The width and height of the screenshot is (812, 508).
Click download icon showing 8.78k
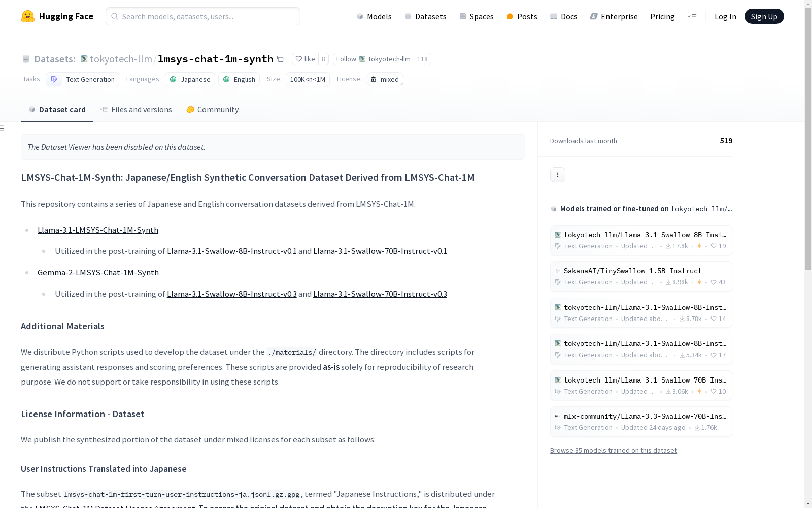682,319
